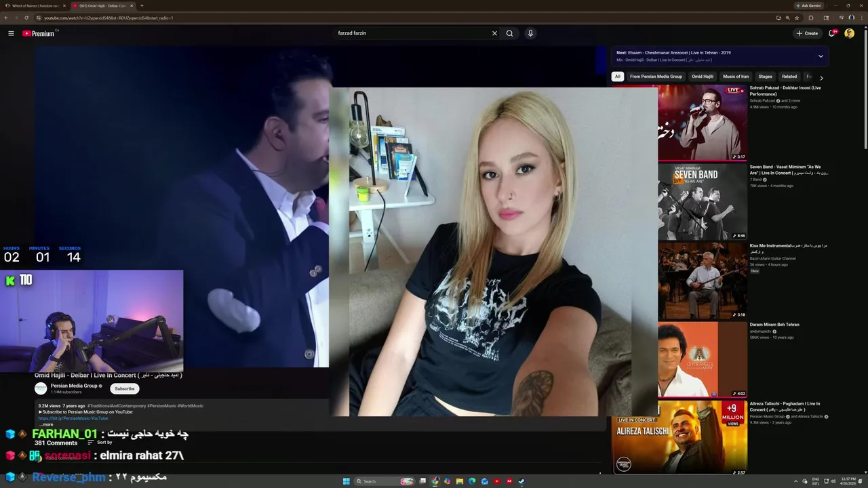Filter by 'From Persian Media Group'
The width and height of the screenshot is (868, 488).
click(656, 77)
